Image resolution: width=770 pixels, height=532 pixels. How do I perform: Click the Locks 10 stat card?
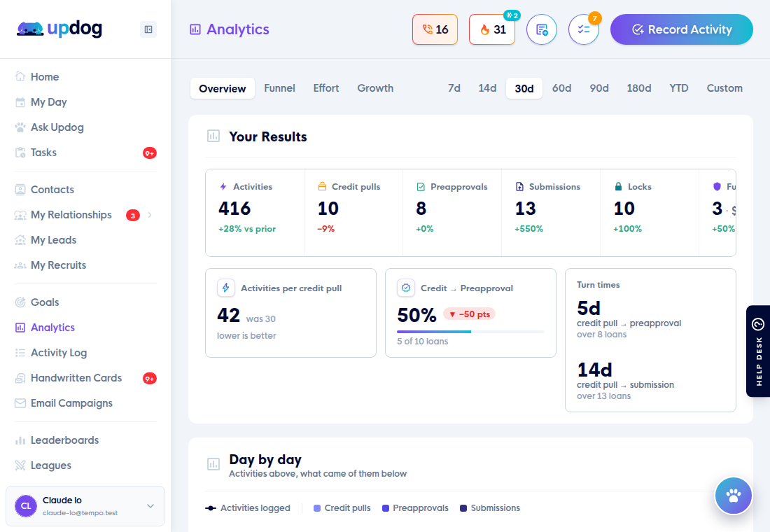650,213
